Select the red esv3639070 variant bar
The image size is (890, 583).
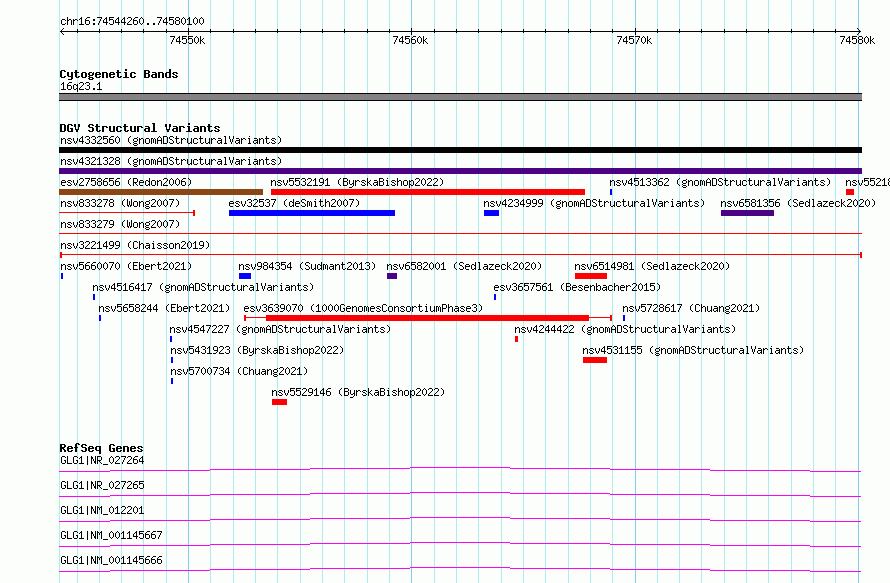(427, 318)
